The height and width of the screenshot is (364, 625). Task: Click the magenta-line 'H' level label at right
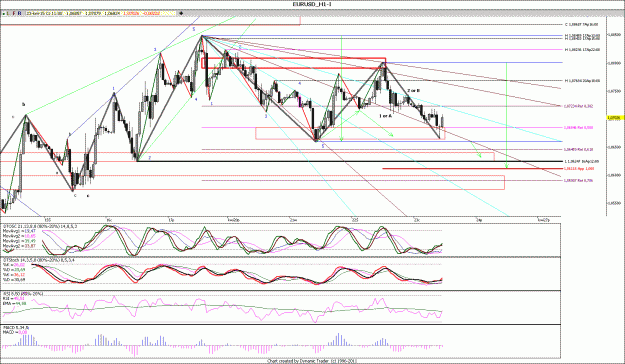[x=582, y=50]
